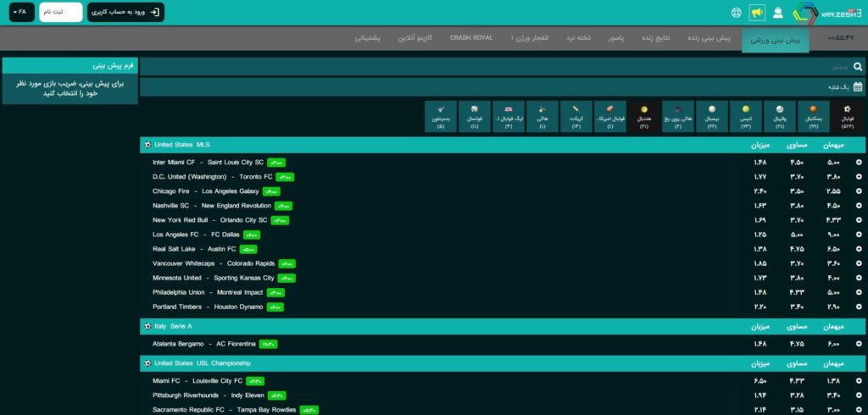Click the ثبت نام register button

(x=61, y=13)
